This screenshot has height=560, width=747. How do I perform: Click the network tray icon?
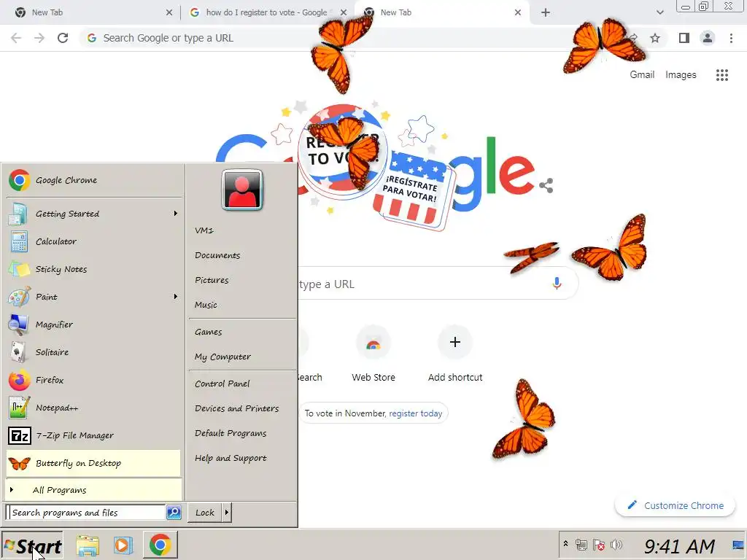tap(581, 545)
